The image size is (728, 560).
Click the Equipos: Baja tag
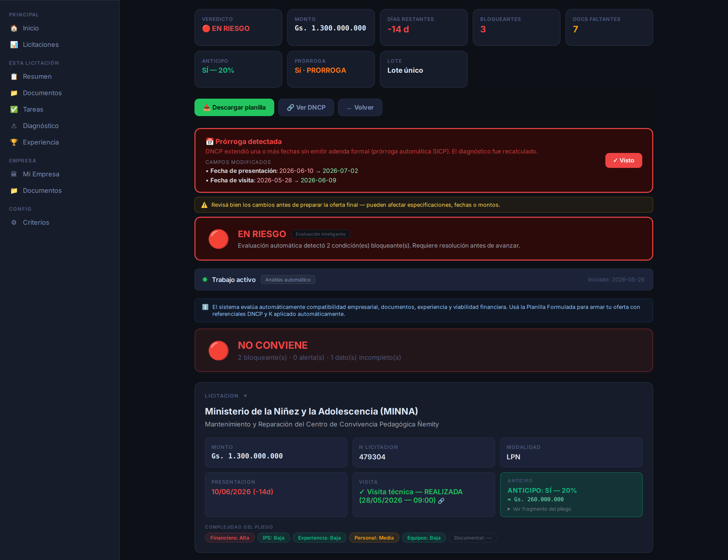pos(424,538)
